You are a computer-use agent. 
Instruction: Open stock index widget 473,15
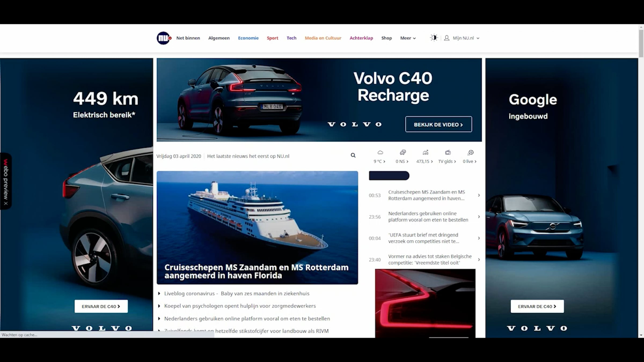(x=425, y=157)
